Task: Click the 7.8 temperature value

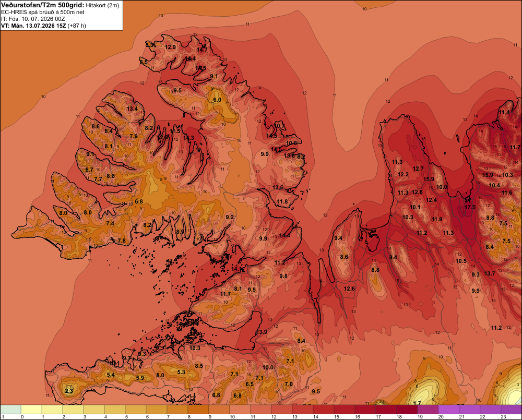Action: [x=122, y=241]
